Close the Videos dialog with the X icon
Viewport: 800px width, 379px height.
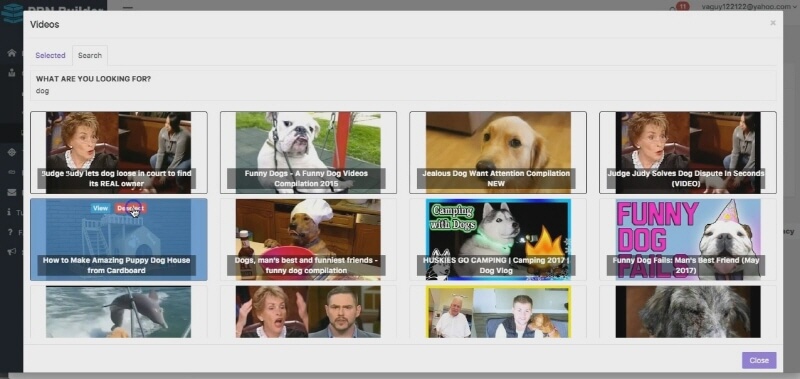(x=773, y=23)
